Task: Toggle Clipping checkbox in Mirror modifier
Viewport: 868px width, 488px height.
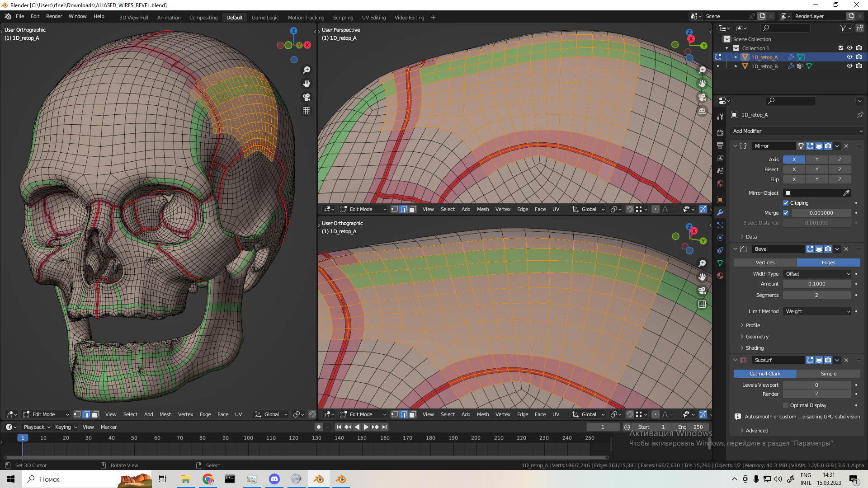Action: (x=786, y=203)
